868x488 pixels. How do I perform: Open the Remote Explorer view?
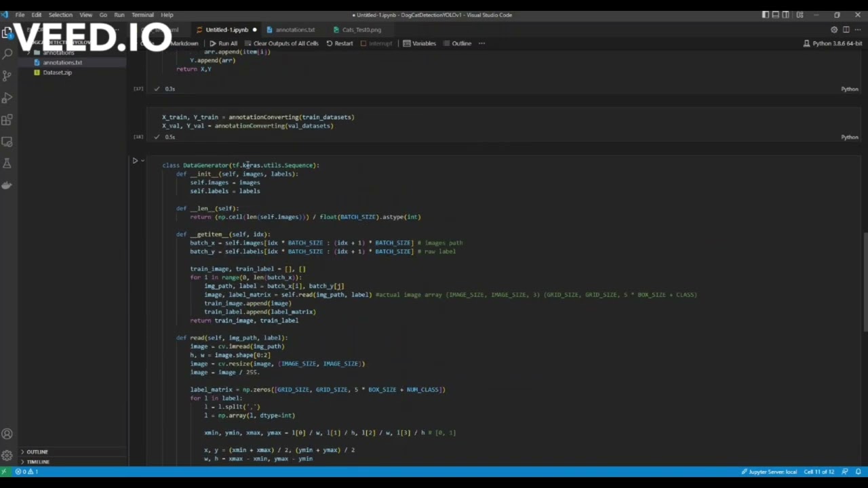coord(7,142)
